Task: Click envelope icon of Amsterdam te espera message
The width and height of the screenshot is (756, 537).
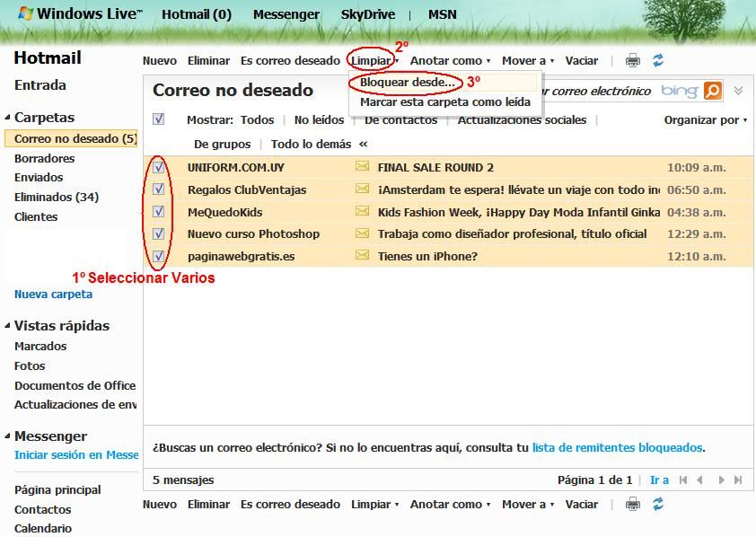Action: tap(362, 189)
